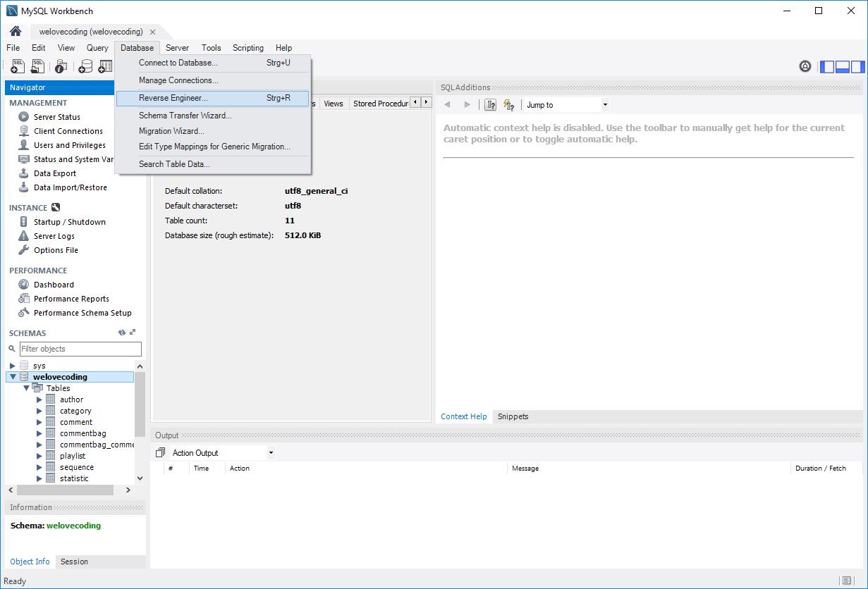
Task: Open the performance Dashboard
Action: pos(54,285)
